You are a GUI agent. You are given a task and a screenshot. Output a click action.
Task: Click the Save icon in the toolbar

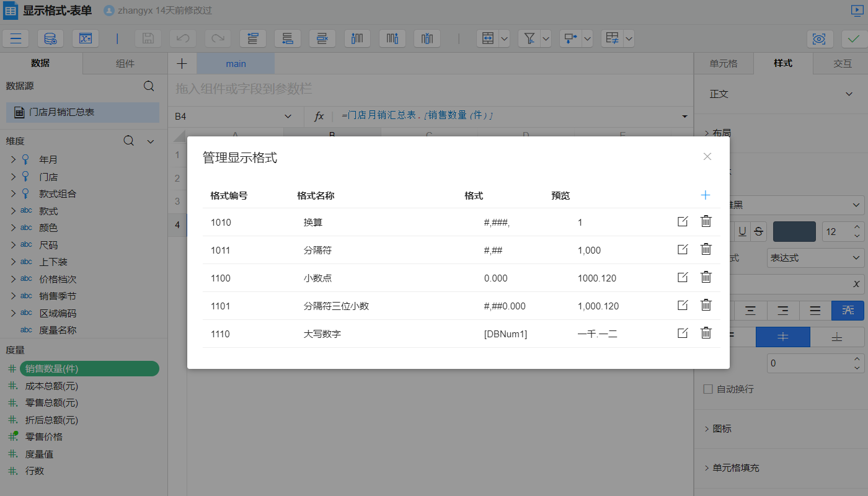(148, 38)
